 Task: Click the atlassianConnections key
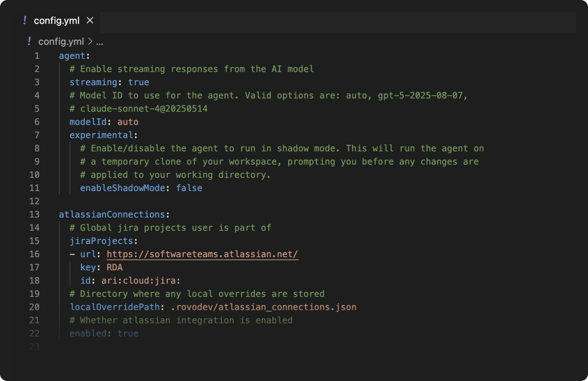coord(112,214)
